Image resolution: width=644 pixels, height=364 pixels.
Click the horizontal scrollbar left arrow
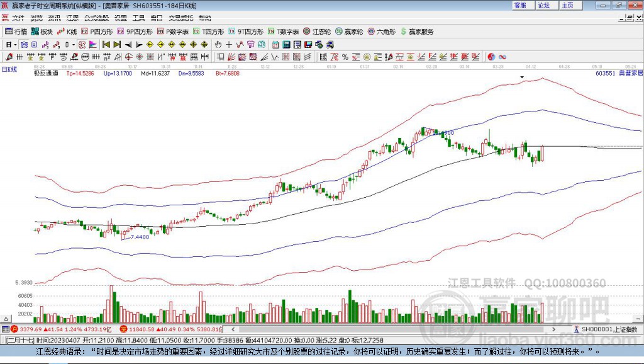[233, 329]
